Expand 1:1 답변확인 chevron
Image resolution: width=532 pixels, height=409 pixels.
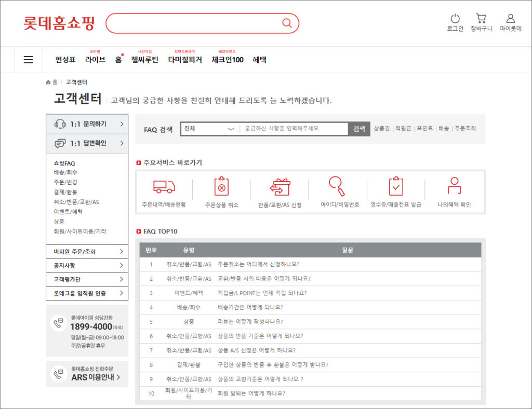pos(122,143)
